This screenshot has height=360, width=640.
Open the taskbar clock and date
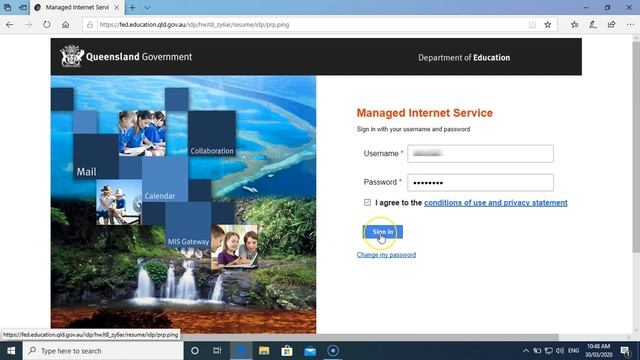click(x=599, y=351)
